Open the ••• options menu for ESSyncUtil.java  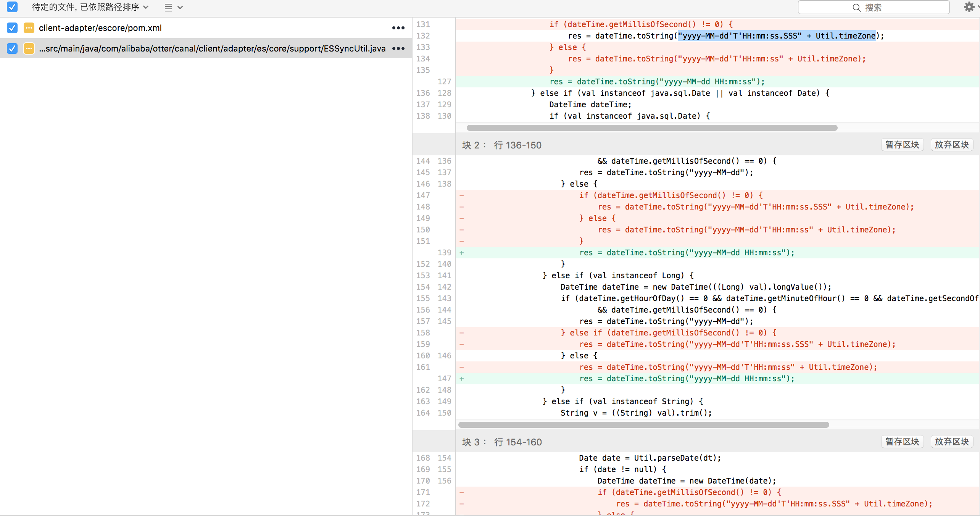pos(398,48)
